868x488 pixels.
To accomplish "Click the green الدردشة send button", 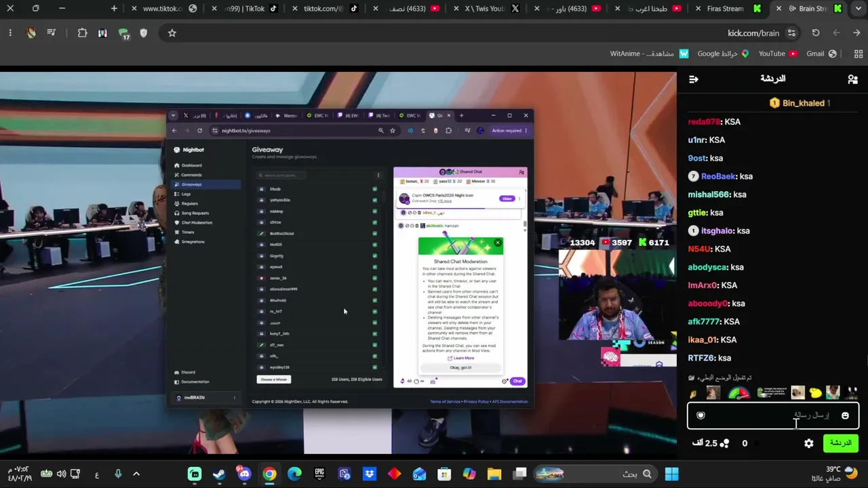I will pos(841,443).
